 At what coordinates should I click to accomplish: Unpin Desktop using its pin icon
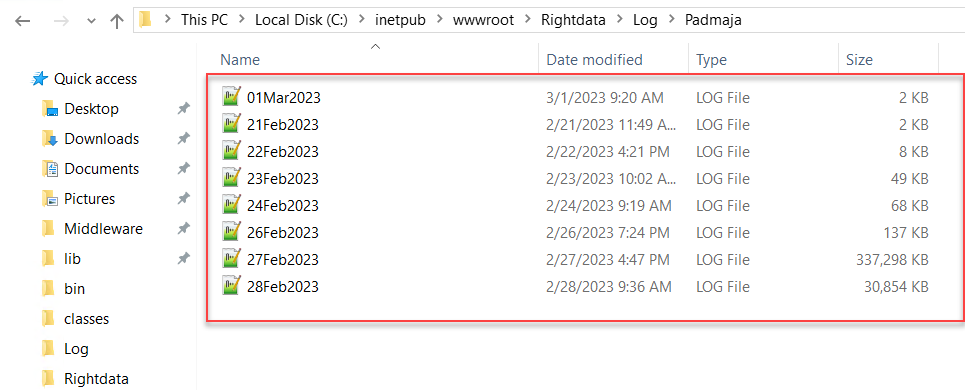coord(183,109)
